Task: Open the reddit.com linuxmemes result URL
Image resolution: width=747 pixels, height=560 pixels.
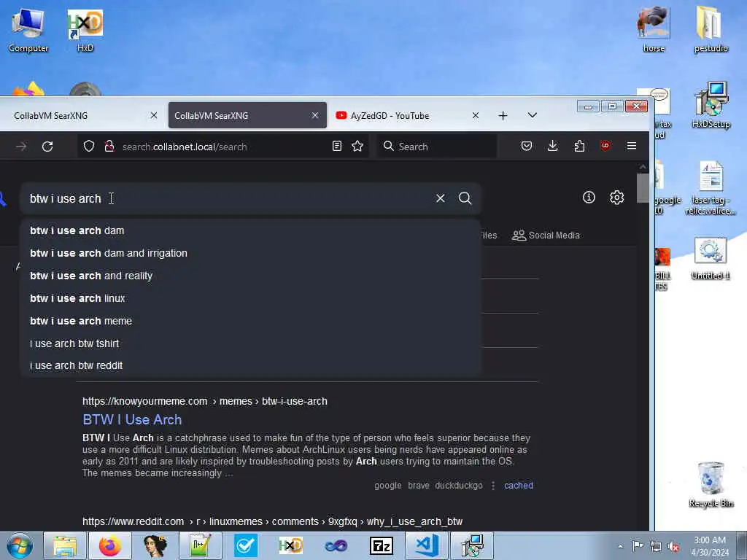Action: tap(273, 521)
